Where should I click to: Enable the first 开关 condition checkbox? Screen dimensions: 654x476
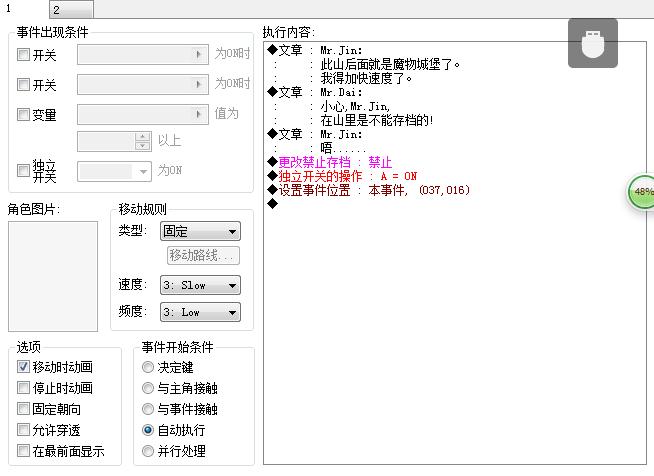pyautogui.click(x=23, y=55)
